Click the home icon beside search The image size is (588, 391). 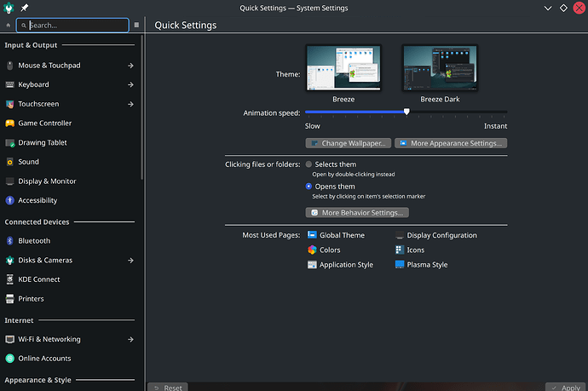9,25
